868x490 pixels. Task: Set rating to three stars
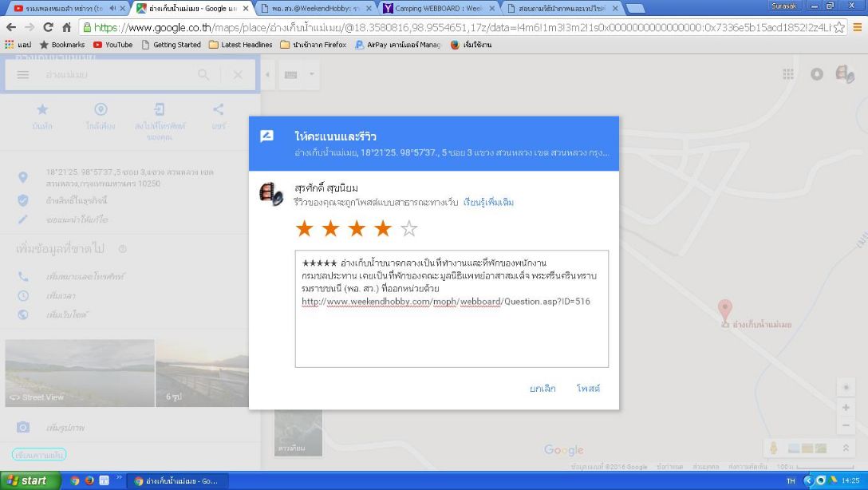click(357, 228)
